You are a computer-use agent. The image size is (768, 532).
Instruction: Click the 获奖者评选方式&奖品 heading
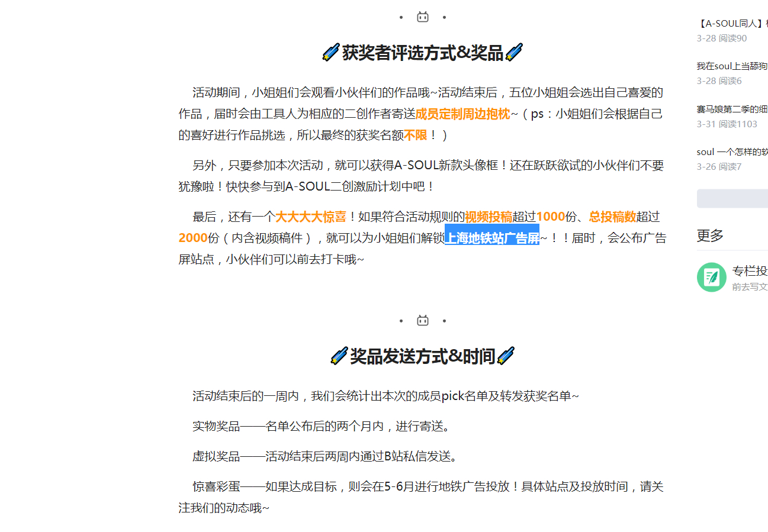click(x=423, y=53)
